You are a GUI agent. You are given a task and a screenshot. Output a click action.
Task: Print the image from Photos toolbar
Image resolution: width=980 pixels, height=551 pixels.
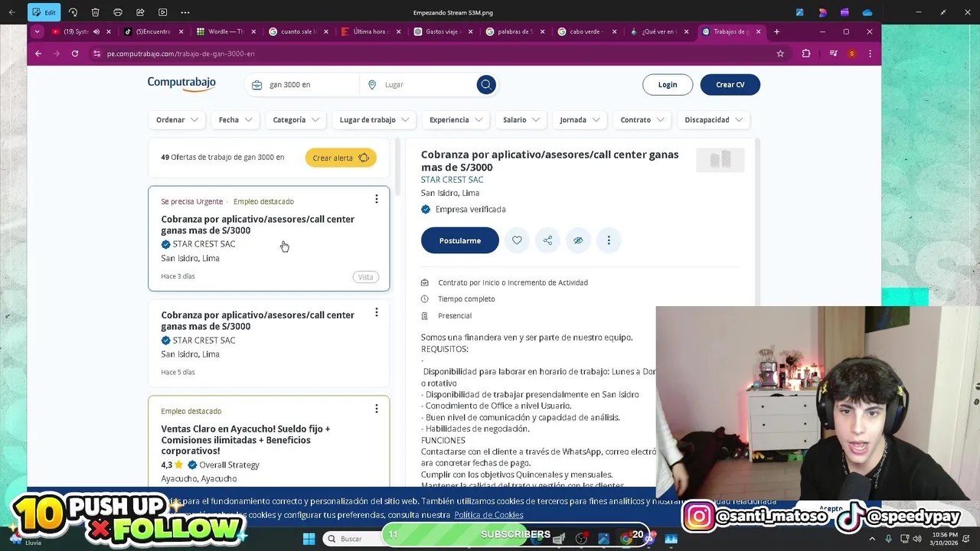tap(118, 12)
